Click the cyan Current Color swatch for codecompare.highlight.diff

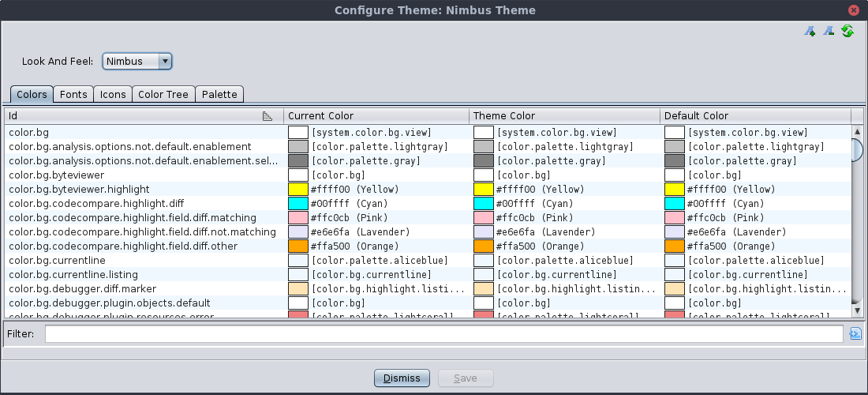(298, 204)
